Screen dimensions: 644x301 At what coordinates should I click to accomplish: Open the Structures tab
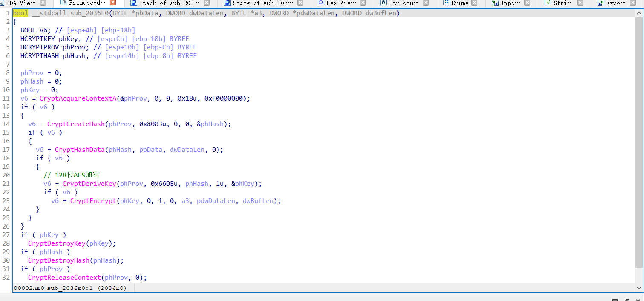404,3
